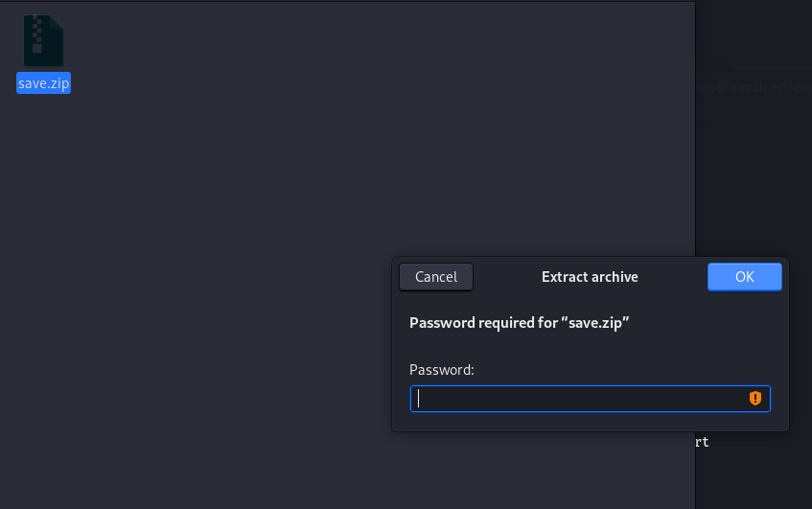
Task: Confirm extraction with the OK button
Action: [744, 276]
